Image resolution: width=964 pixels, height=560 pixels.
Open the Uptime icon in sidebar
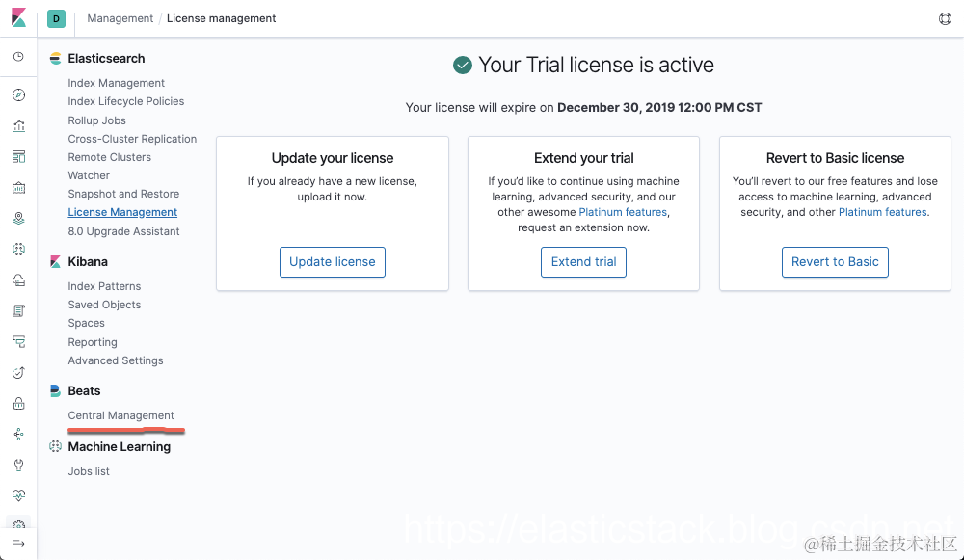[x=19, y=372]
